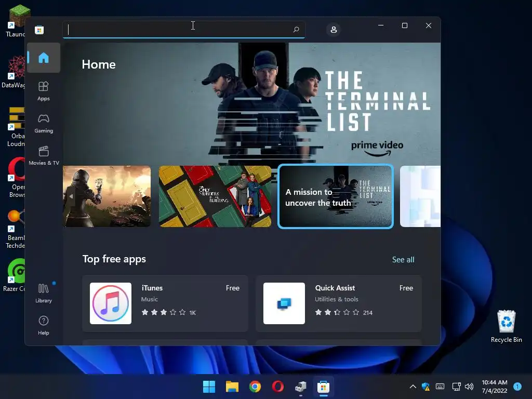Viewport: 532px width, 399px height.
Task: Open File Explorer from the taskbar
Action: [232, 387]
